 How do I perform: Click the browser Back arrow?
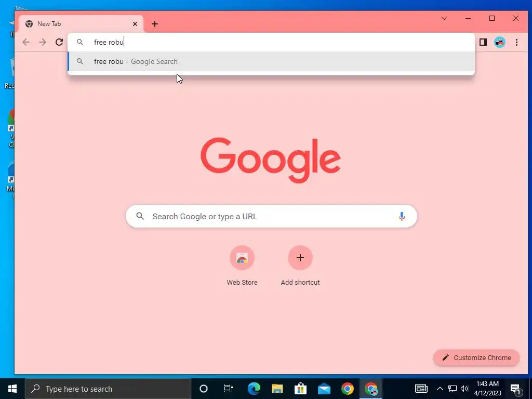pyautogui.click(x=26, y=42)
